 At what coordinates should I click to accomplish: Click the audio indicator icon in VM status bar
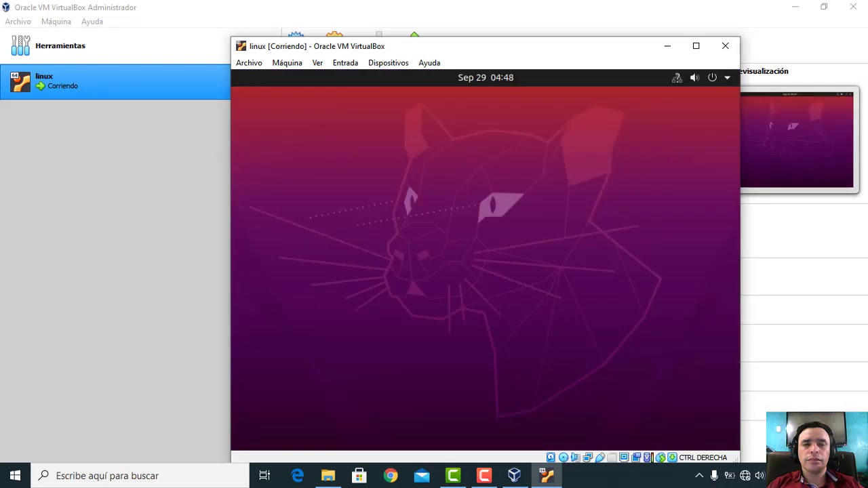coord(575,457)
